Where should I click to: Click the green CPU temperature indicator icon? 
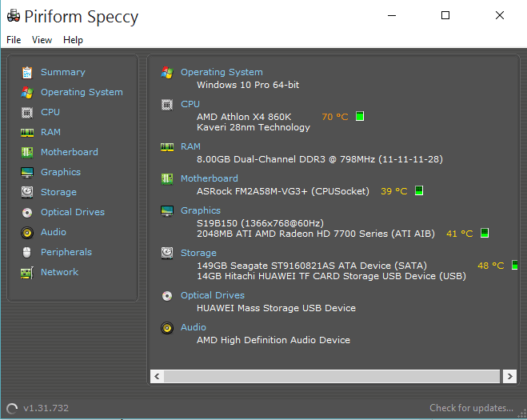click(360, 116)
